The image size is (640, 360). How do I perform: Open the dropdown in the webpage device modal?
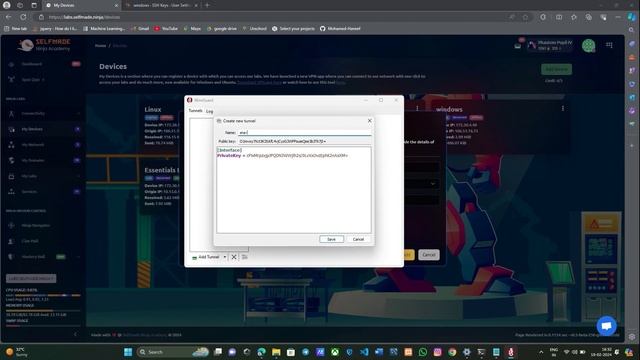433,184
